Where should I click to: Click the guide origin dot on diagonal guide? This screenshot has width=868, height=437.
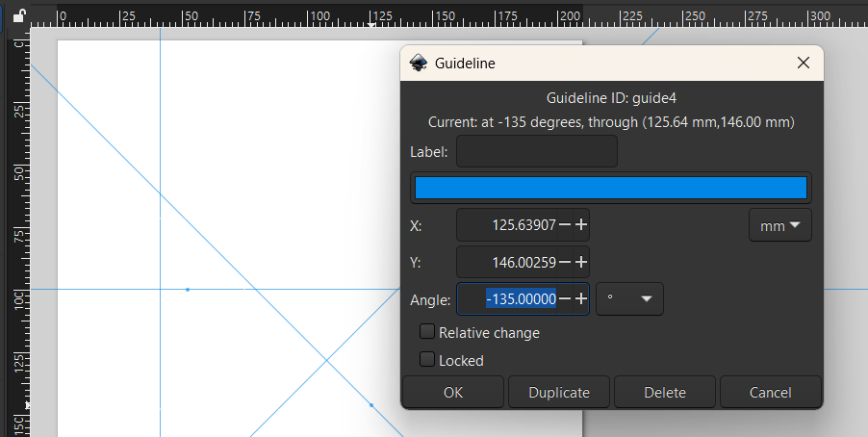pos(371,405)
